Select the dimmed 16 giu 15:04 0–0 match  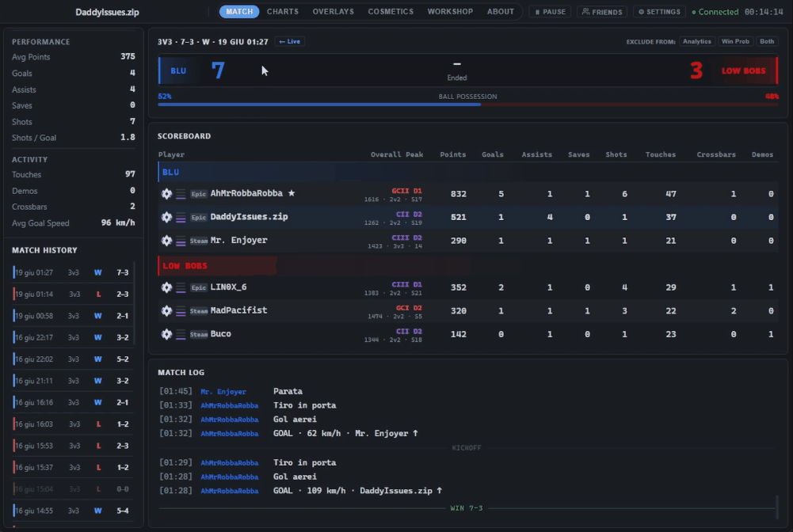[x=72, y=489]
